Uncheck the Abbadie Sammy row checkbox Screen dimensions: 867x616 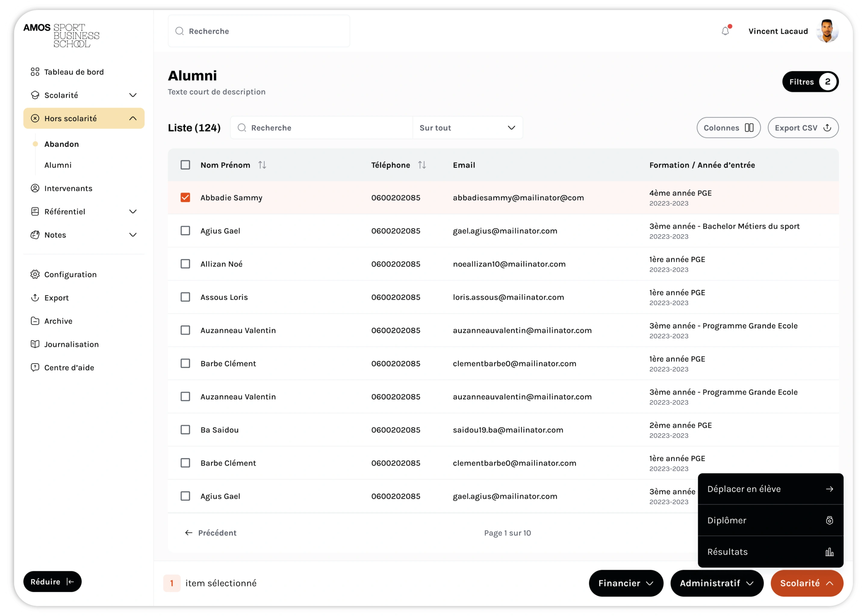coord(185,198)
